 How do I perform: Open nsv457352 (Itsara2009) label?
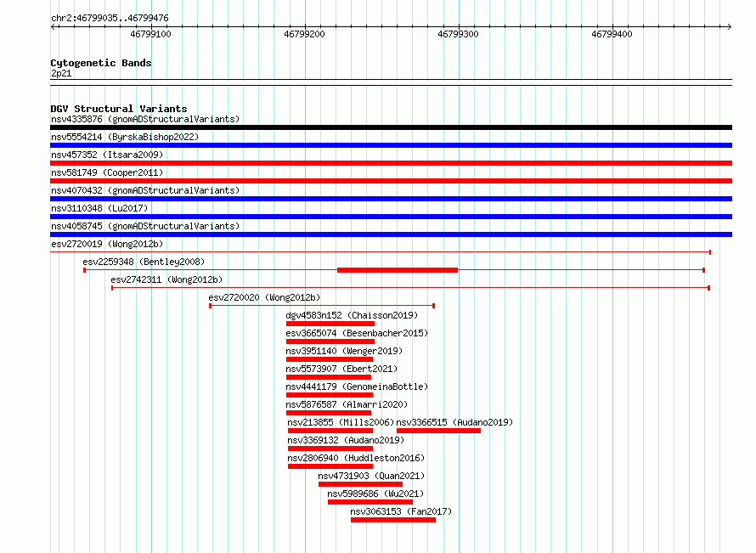coord(107,155)
